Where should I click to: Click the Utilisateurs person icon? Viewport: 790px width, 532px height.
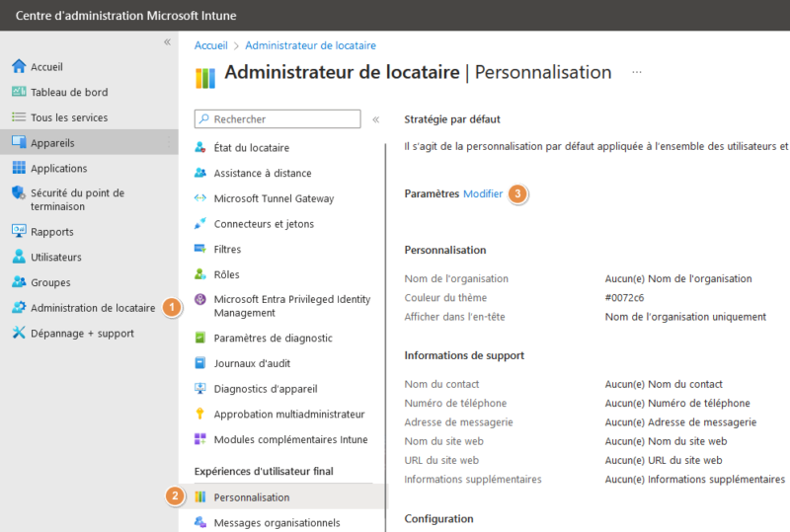pos(19,256)
